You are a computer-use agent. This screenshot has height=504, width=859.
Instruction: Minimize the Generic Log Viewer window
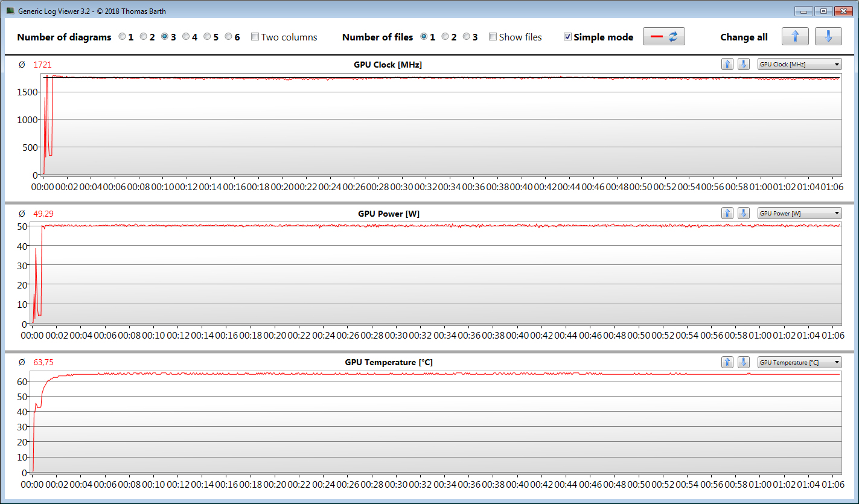(x=803, y=11)
